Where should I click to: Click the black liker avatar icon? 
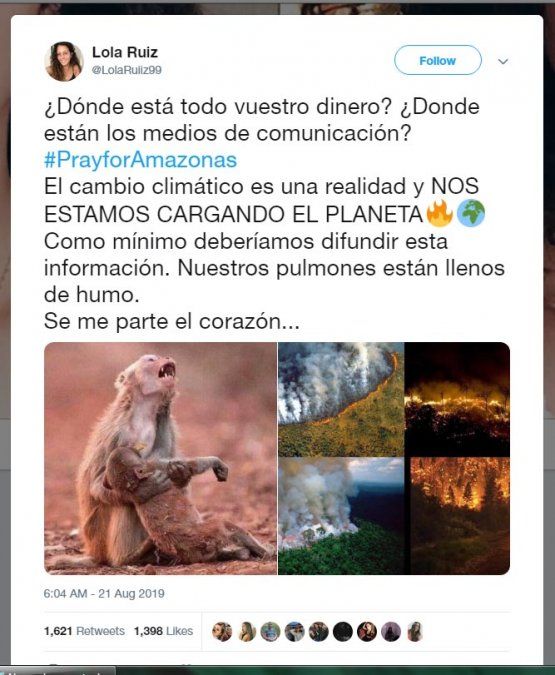[x=343, y=632]
